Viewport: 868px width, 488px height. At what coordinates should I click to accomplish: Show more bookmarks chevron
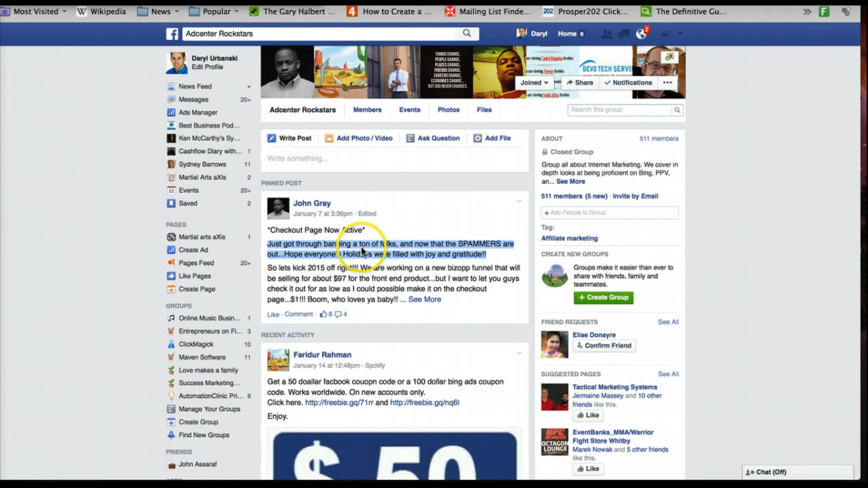click(807, 11)
